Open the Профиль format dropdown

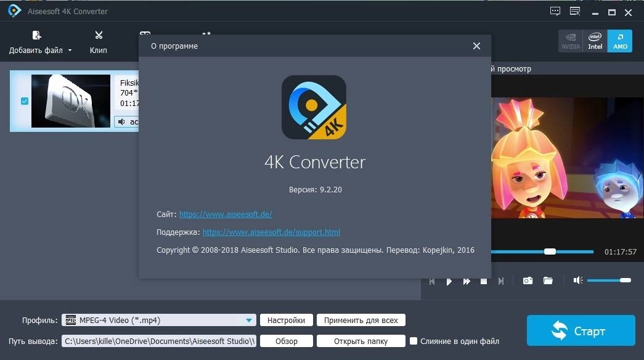(x=159, y=320)
